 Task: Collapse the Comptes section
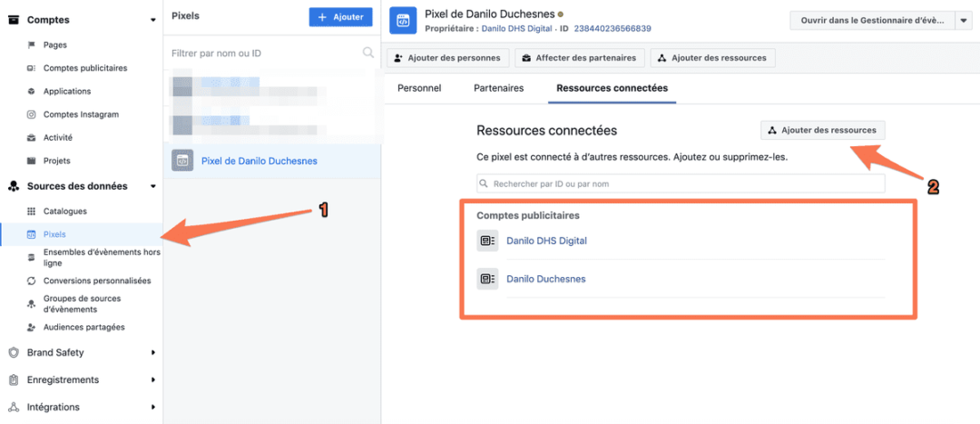[152, 20]
